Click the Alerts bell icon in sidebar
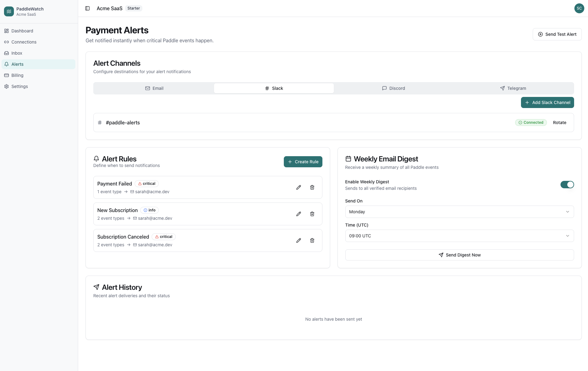Image resolution: width=588 pixels, height=371 pixels. click(x=6, y=64)
